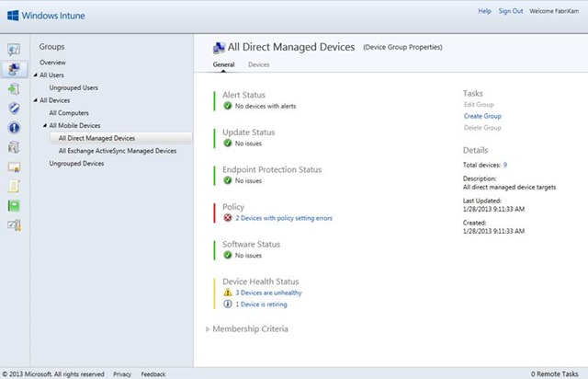Screen dimensions: 588x379
Task: Switch to the Devices tab
Action: click(259, 65)
